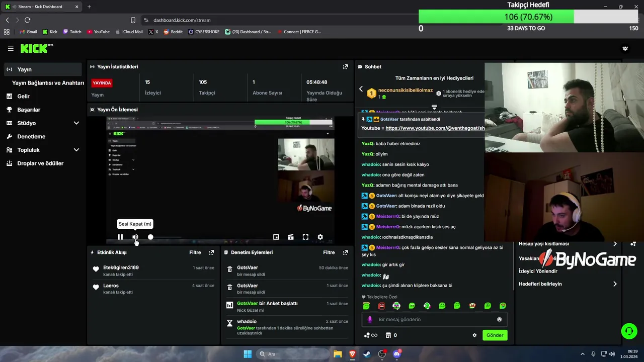Viewport: 644px width, 362px height.
Task: Pop out the Etkinlik Akışı panel
Action: 211,252
